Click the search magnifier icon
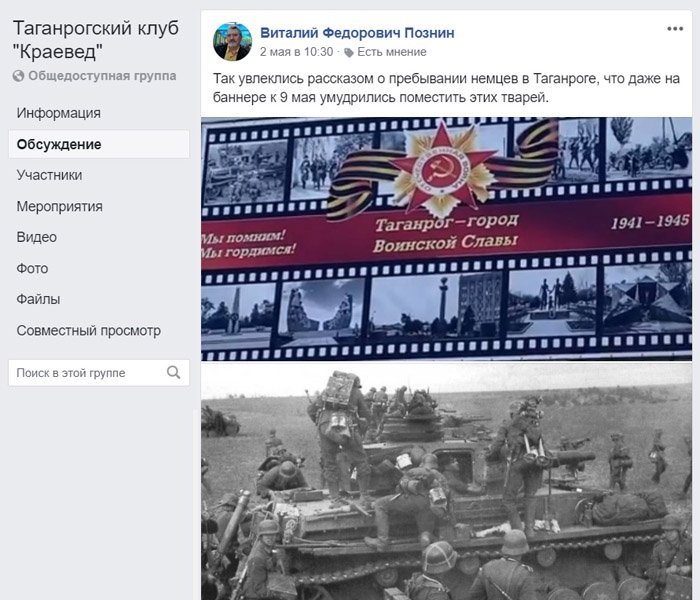The image size is (700, 600). (174, 372)
